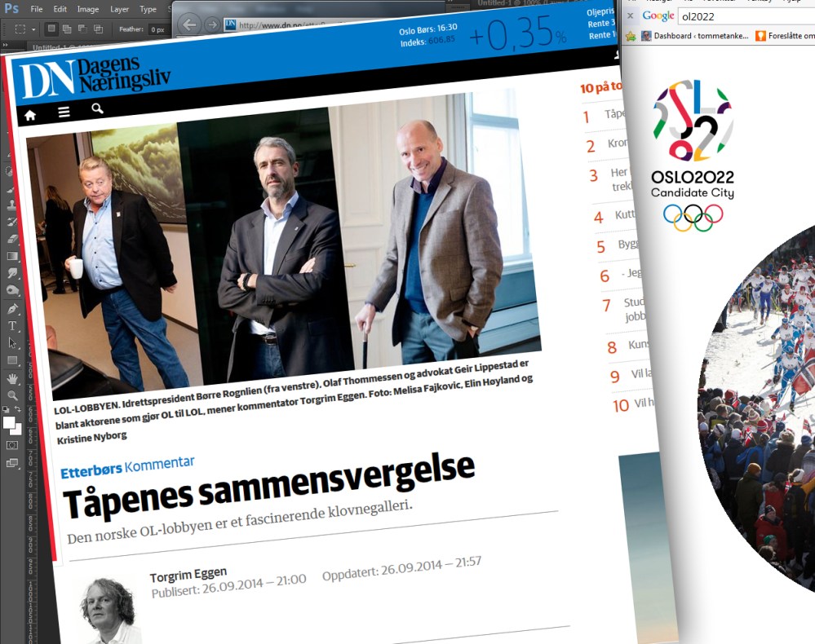Open the Google search engine dropdown
The height and width of the screenshot is (644, 815).
[658, 16]
